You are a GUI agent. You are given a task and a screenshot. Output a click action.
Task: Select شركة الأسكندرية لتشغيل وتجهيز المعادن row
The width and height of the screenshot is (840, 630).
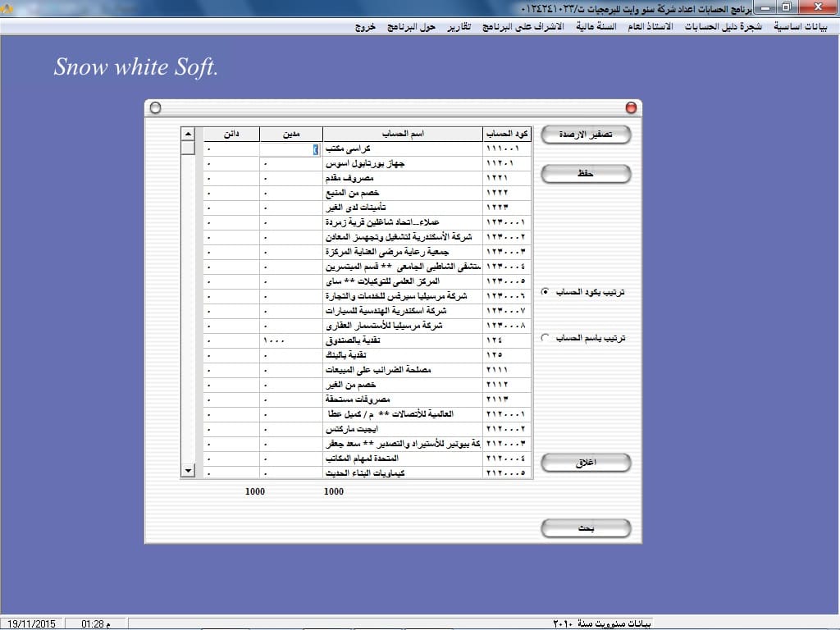[x=368, y=237]
